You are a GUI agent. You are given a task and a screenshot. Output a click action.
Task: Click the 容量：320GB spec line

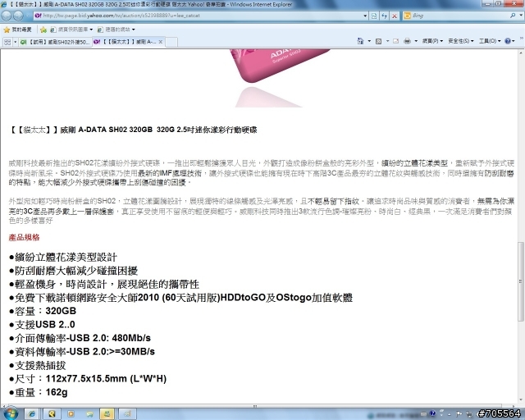click(x=43, y=311)
